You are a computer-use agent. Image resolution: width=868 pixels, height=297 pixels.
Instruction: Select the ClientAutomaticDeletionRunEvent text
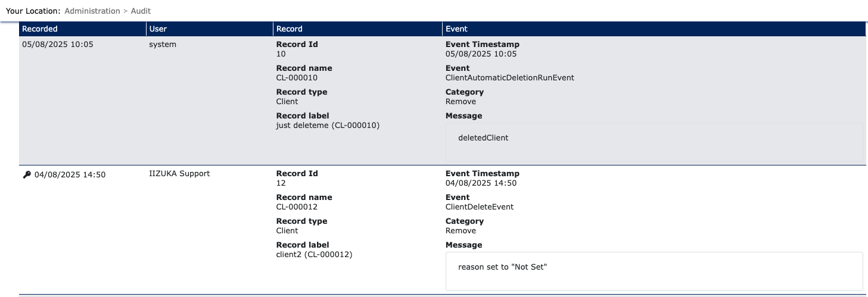coord(510,78)
